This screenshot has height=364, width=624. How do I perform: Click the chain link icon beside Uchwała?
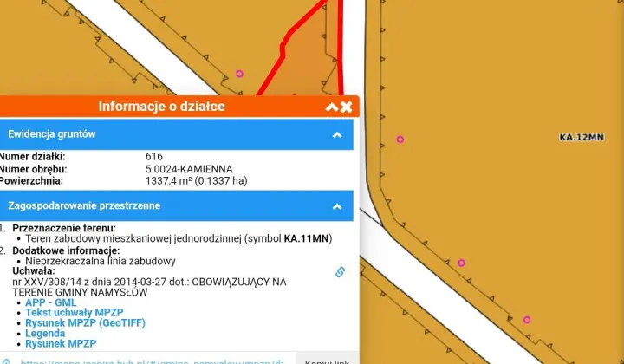tap(340, 272)
